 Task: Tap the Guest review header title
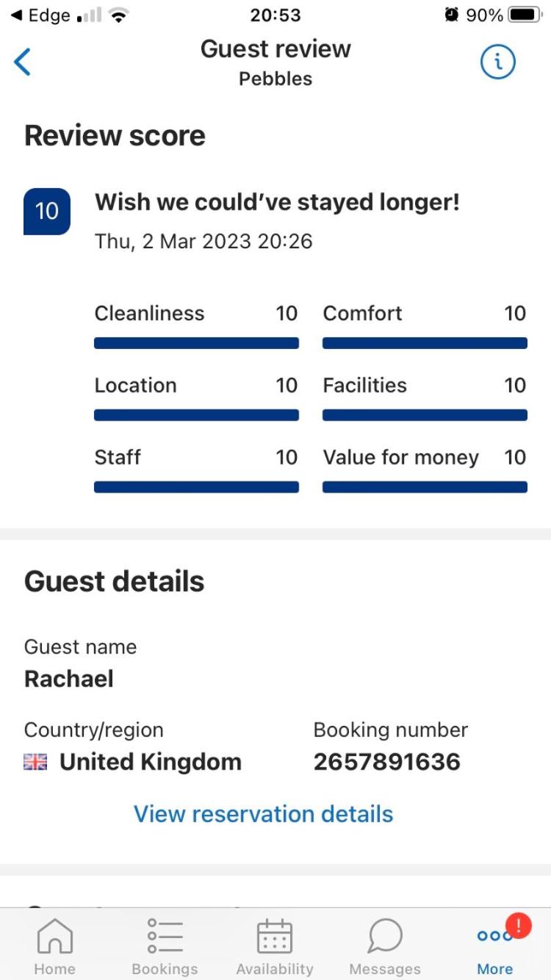[275, 49]
